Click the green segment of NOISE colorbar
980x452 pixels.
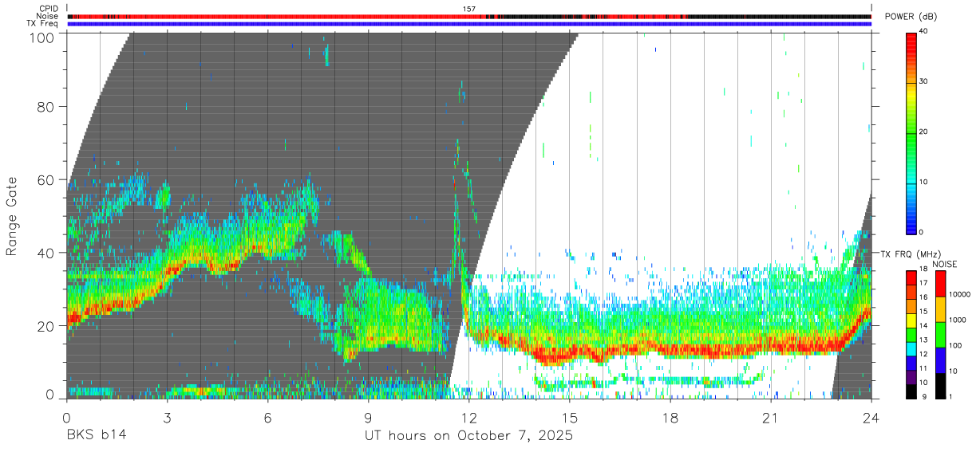point(939,335)
